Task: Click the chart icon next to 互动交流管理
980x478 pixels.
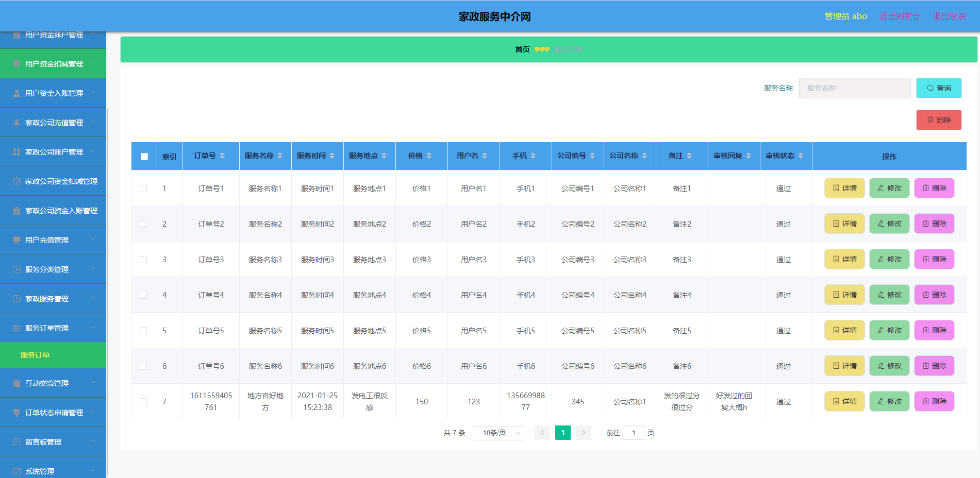Action: [16, 383]
